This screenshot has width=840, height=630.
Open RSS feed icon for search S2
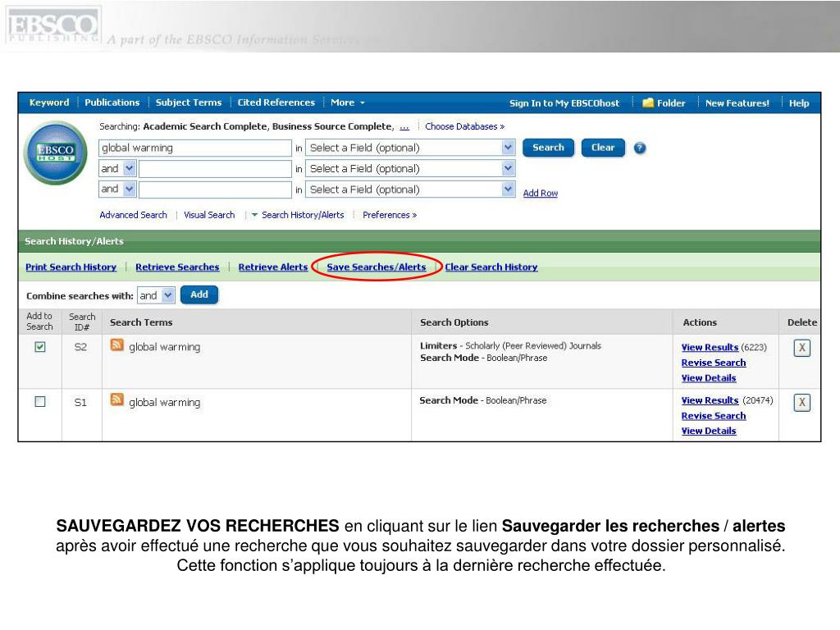pyautogui.click(x=116, y=345)
